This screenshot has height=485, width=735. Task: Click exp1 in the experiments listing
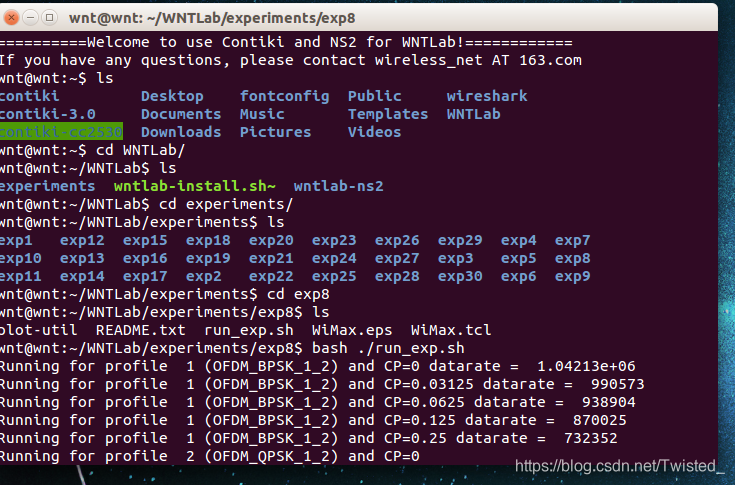point(15,241)
